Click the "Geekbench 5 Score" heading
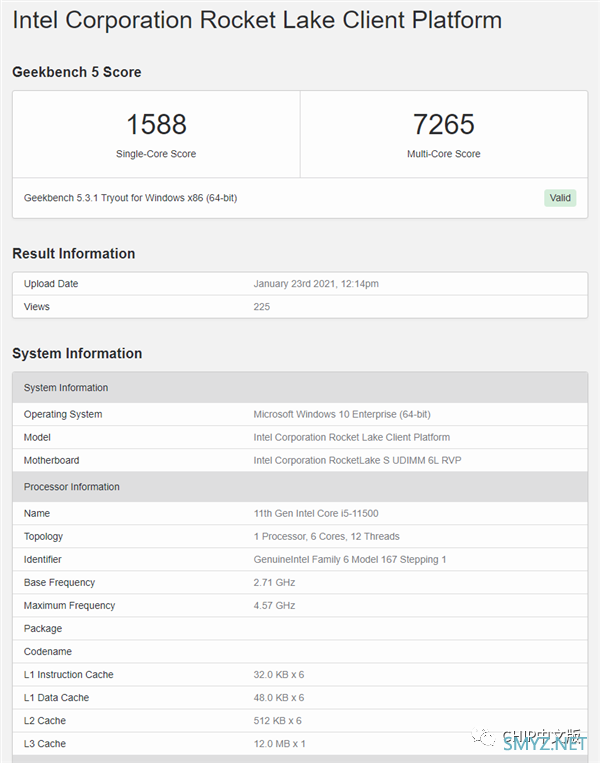 pyautogui.click(x=77, y=72)
